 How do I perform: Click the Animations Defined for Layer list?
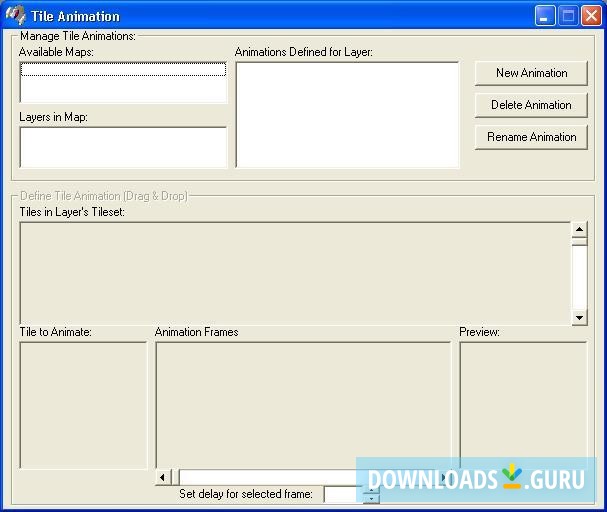point(347,115)
